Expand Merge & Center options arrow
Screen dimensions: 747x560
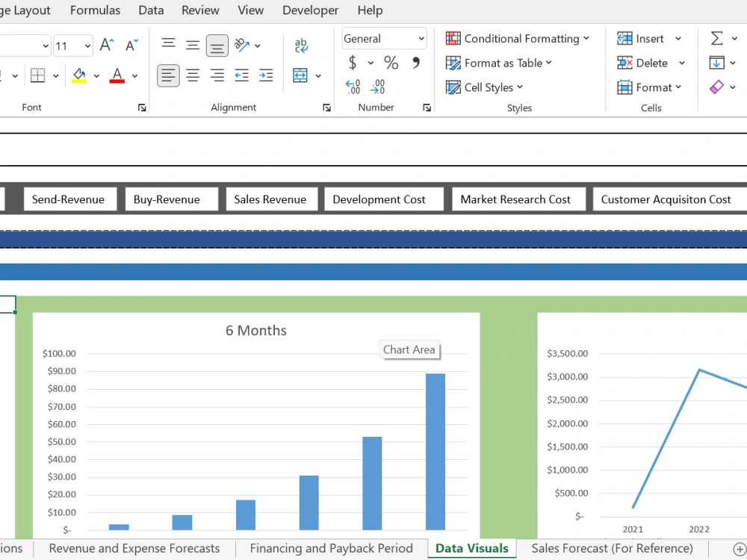point(318,75)
